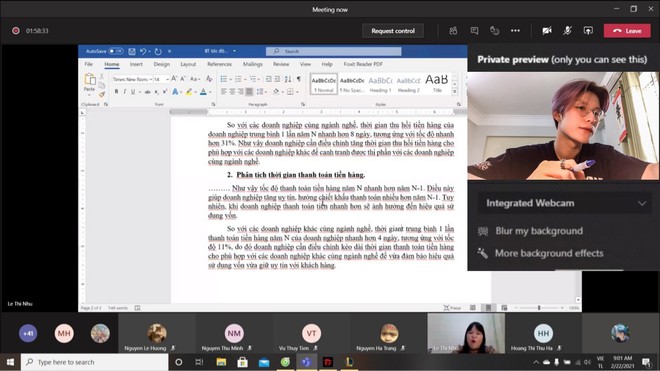The height and width of the screenshot is (371, 660).
Task: Increase indent of paragraph
Action: tap(277, 79)
